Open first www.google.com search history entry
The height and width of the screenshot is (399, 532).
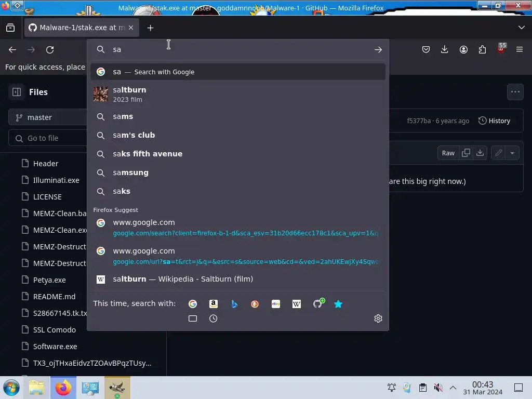(237, 228)
